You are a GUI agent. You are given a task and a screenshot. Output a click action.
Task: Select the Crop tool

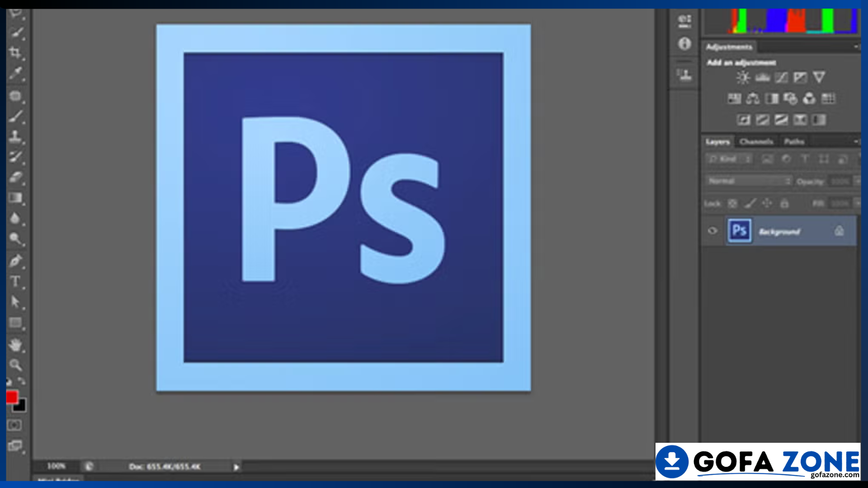tap(15, 52)
